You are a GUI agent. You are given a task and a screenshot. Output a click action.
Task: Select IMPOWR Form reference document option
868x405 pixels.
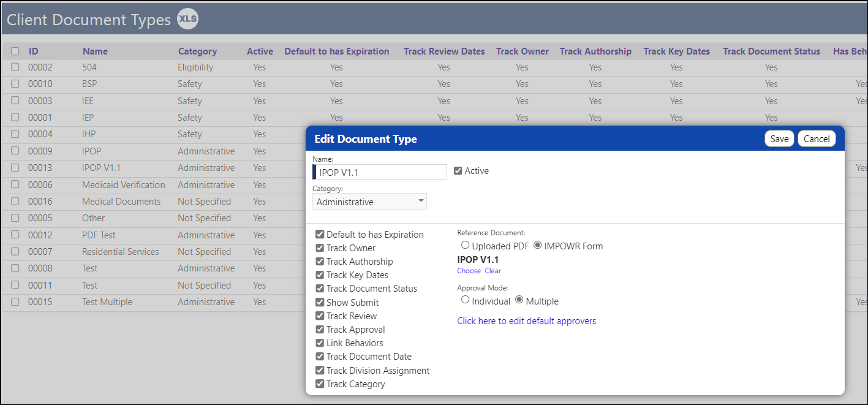coord(538,245)
